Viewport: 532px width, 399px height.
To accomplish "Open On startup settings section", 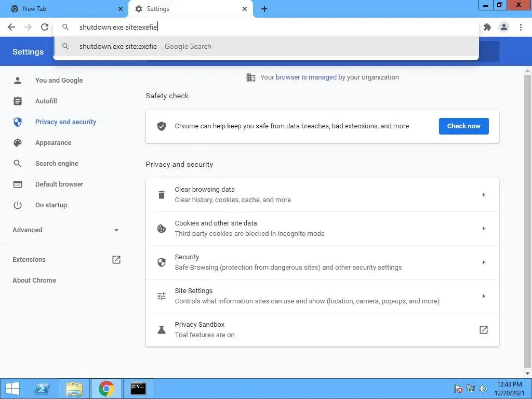I will coord(51,205).
